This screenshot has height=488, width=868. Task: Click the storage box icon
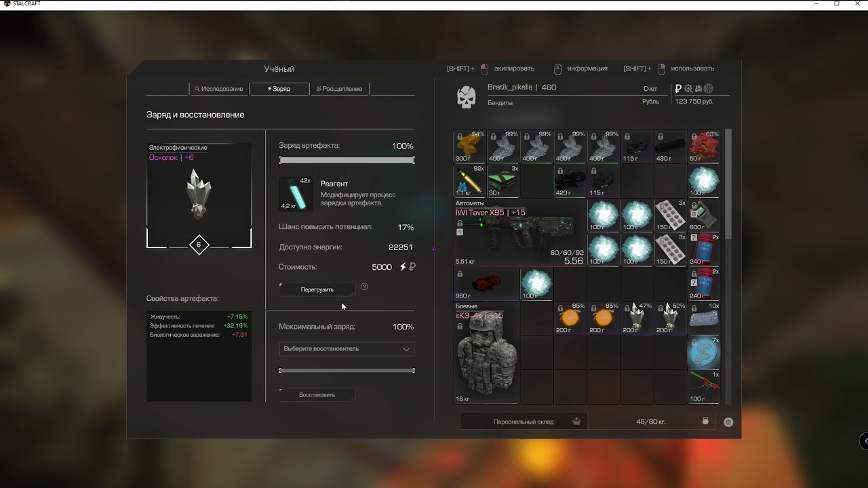(x=576, y=422)
